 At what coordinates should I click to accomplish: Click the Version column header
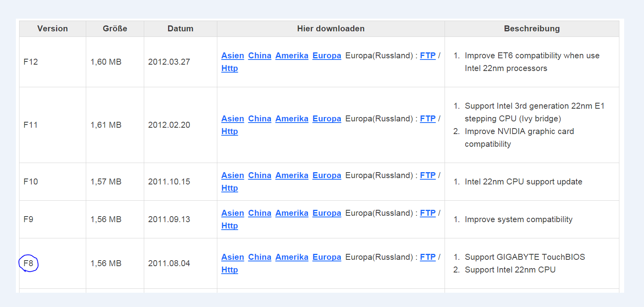click(52, 29)
